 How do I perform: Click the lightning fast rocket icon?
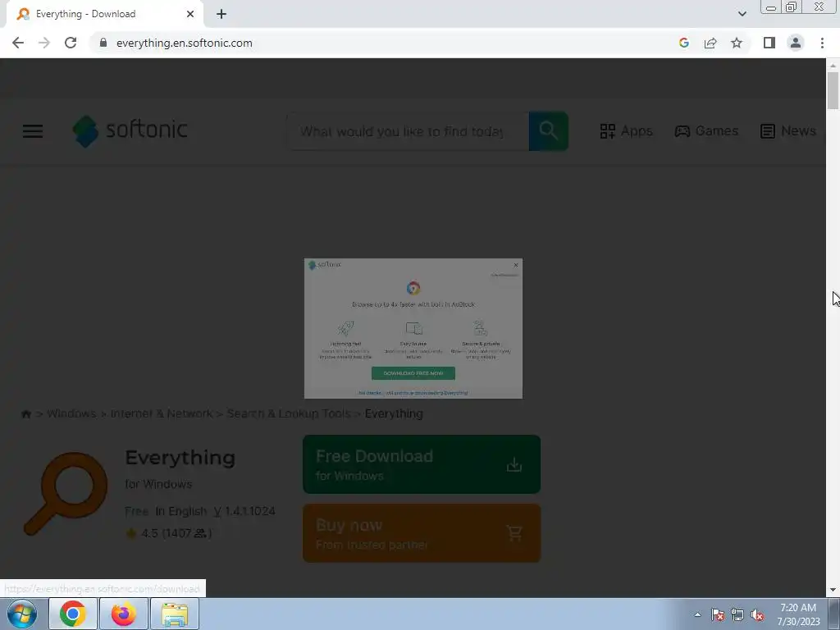(x=345, y=328)
